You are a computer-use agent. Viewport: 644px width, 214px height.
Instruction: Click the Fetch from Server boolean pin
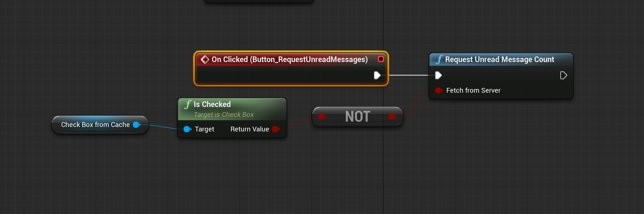438,90
